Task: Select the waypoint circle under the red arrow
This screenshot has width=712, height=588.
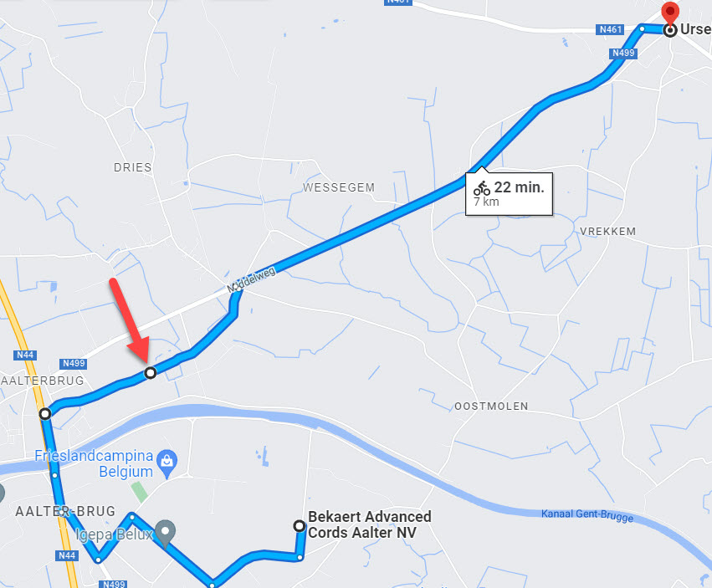Action: point(151,373)
